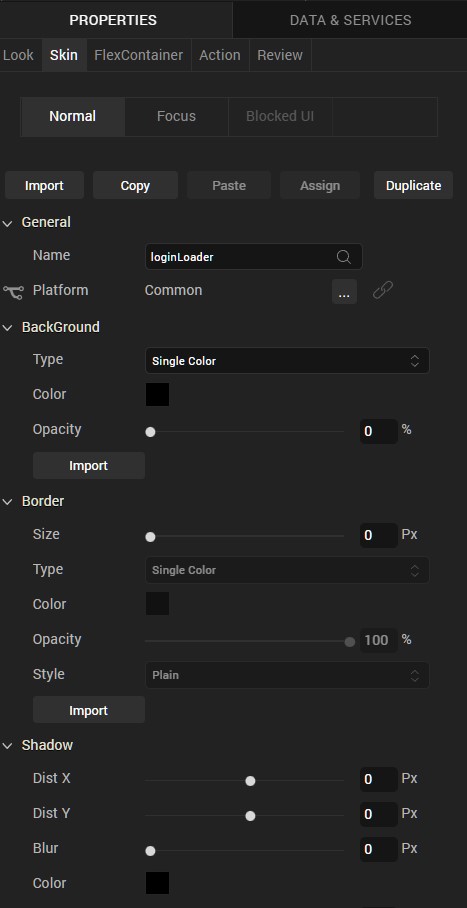Click the skin Name input field
The height and width of the screenshot is (908, 467).
click(253, 257)
